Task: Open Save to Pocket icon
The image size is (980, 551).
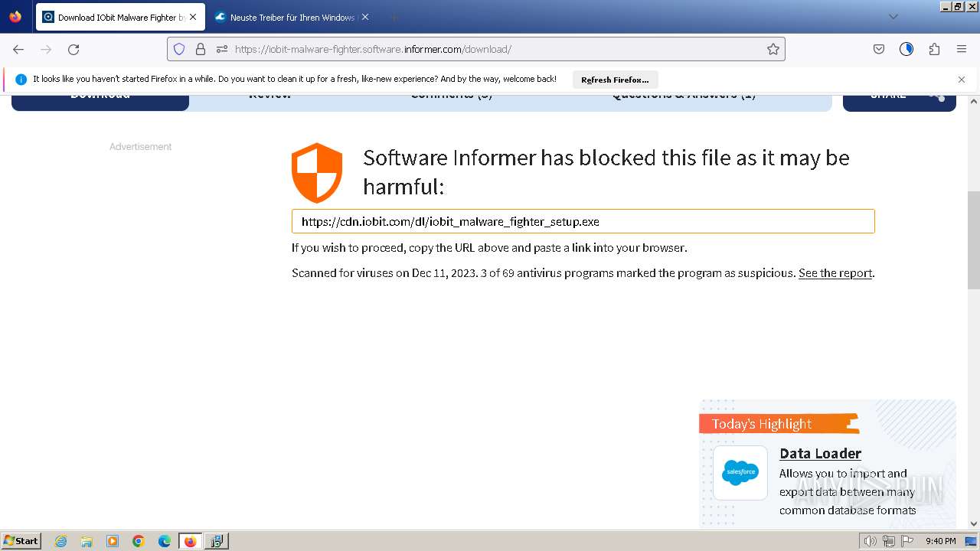Action: (x=879, y=49)
